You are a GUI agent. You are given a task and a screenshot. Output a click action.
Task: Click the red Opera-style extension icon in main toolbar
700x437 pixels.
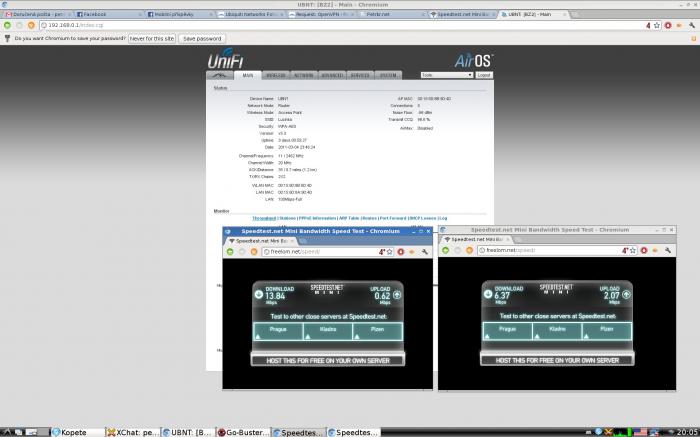(668, 25)
